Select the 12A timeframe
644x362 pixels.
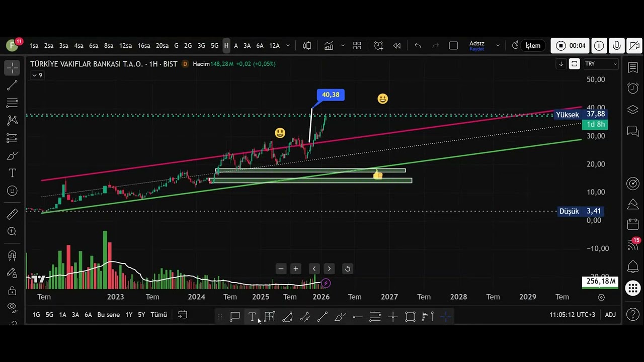(x=274, y=46)
